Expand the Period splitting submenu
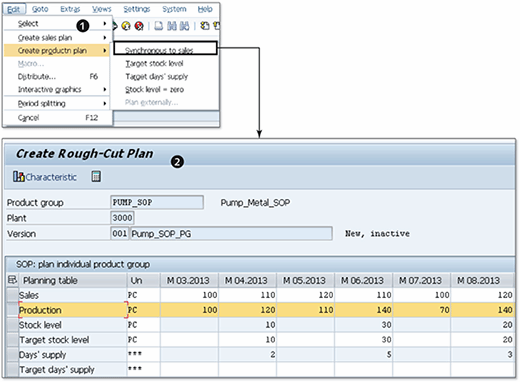This screenshot has width=520, height=382. tap(57, 103)
